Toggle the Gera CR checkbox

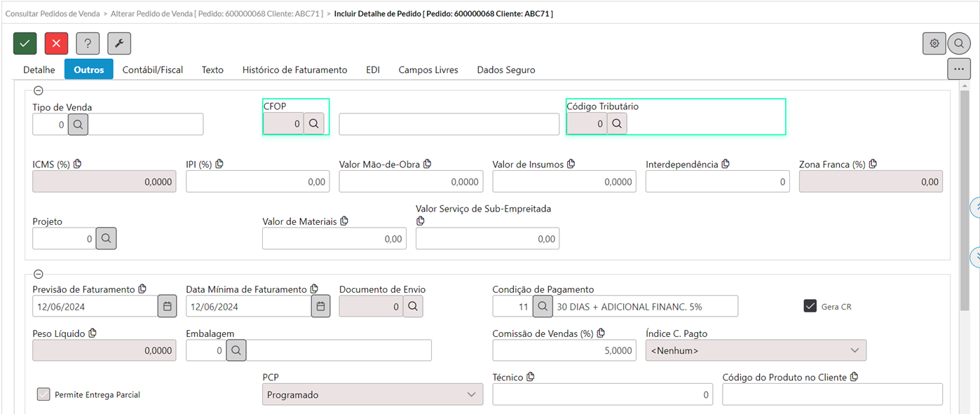point(810,306)
